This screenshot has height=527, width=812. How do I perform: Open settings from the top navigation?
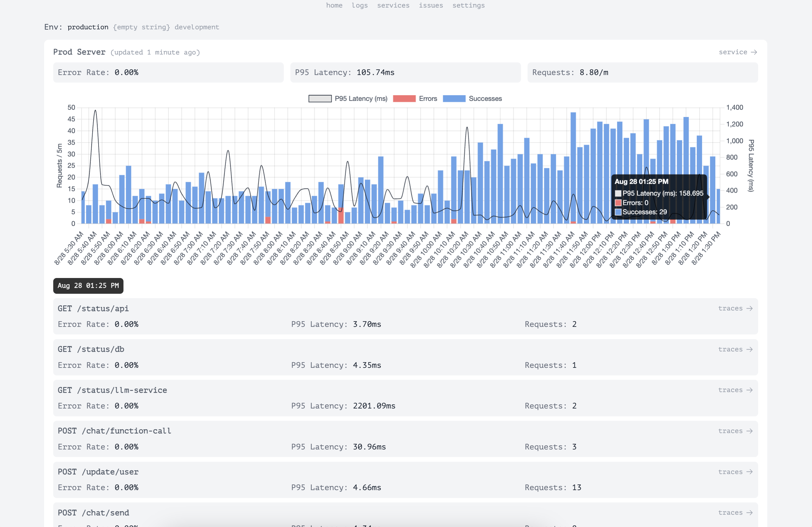468,5
